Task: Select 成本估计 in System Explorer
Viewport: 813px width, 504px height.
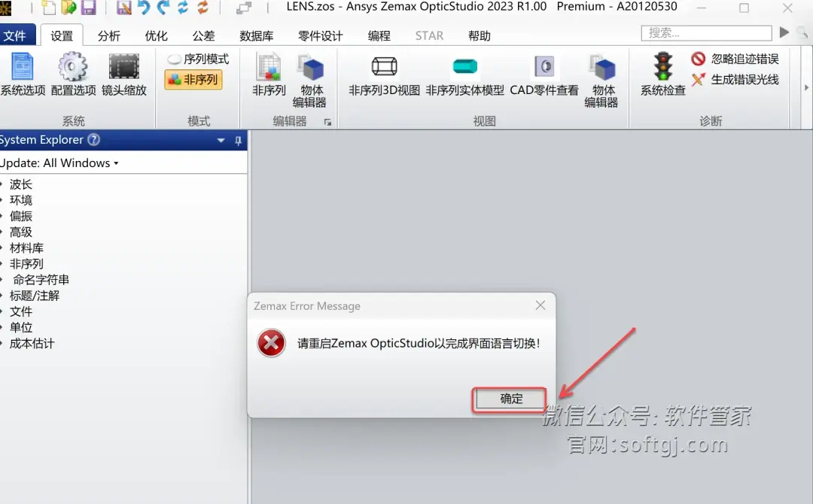Action: click(x=32, y=344)
